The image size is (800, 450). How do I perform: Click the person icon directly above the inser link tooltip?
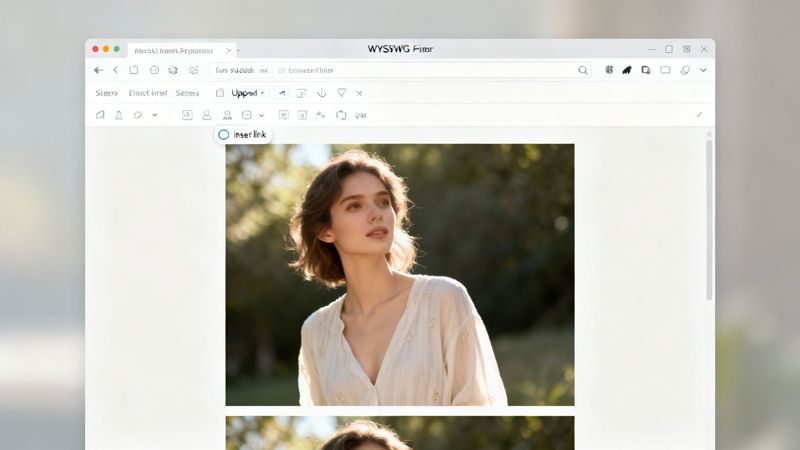pyautogui.click(x=227, y=115)
